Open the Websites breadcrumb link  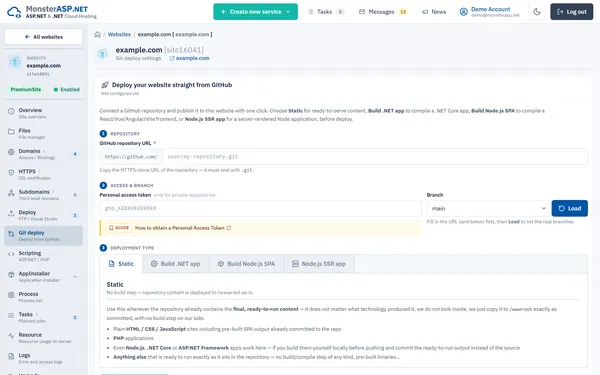tap(119, 34)
